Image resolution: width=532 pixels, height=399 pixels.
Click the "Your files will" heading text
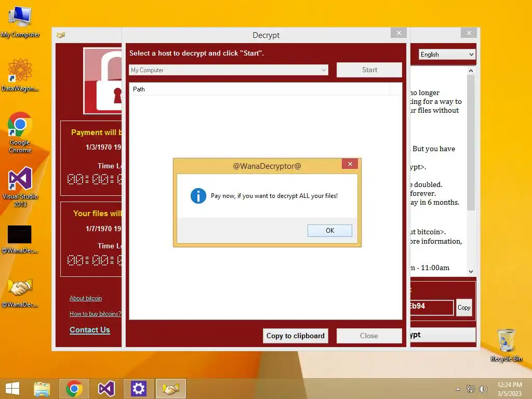[97, 214]
